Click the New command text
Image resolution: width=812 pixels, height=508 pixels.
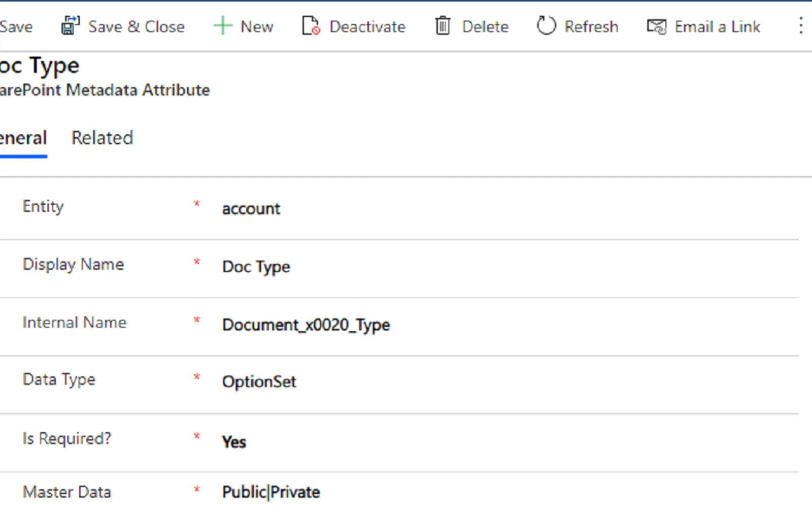coord(257,26)
